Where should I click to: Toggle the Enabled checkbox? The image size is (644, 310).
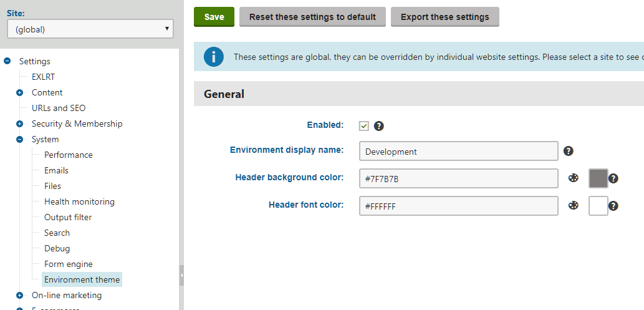click(x=364, y=126)
